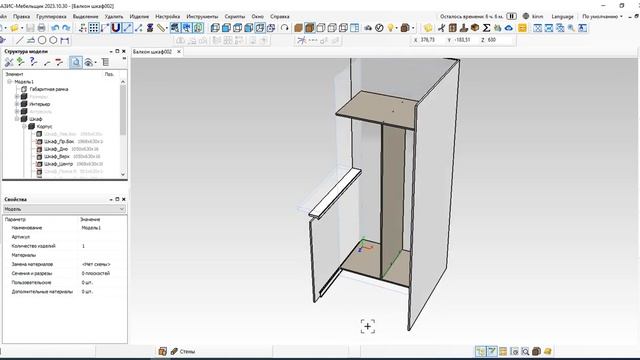The image size is (640, 360).
Task: Open the eye visibility dropdown arrow
Action: tap(96, 62)
